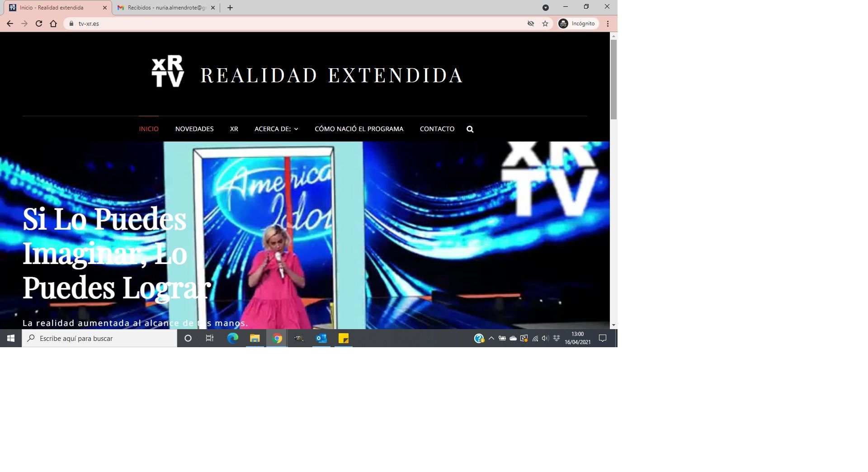This screenshot has width=868, height=472.
Task: Open Task View on the taskbar
Action: point(210,338)
